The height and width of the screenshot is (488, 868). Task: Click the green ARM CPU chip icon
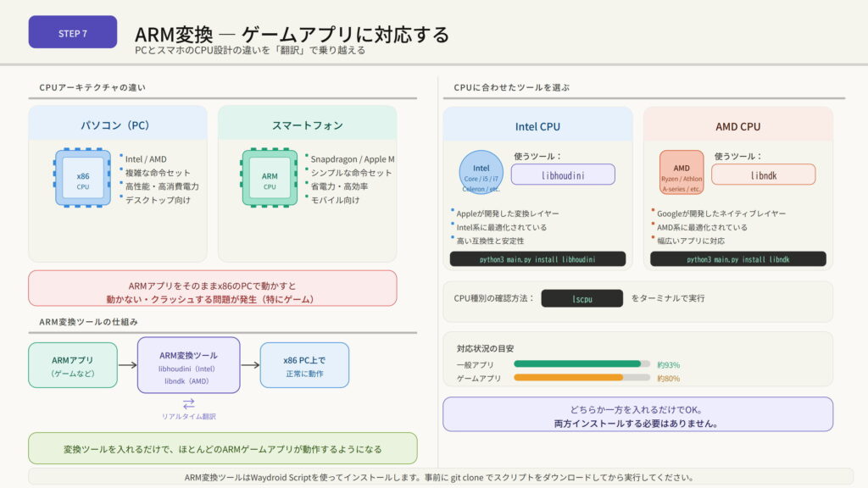coord(270,180)
